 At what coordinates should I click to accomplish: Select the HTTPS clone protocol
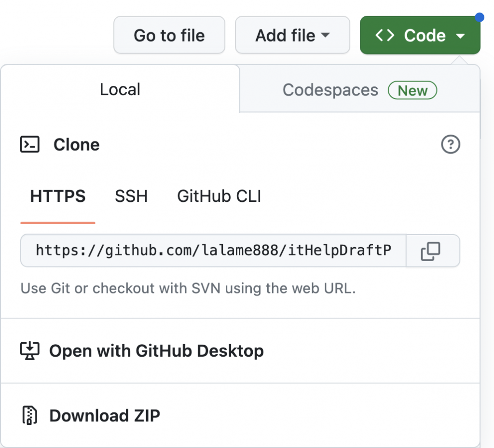[58, 196]
